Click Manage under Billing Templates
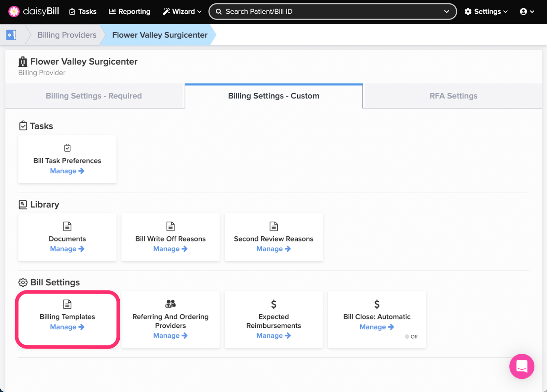 pyautogui.click(x=67, y=327)
